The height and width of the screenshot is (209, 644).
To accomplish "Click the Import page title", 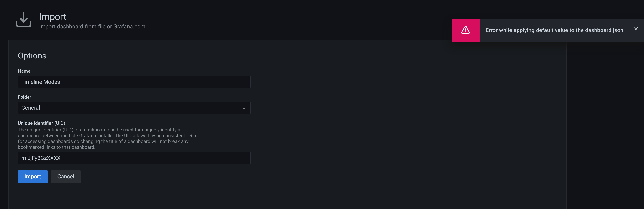I will click(x=53, y=17).
